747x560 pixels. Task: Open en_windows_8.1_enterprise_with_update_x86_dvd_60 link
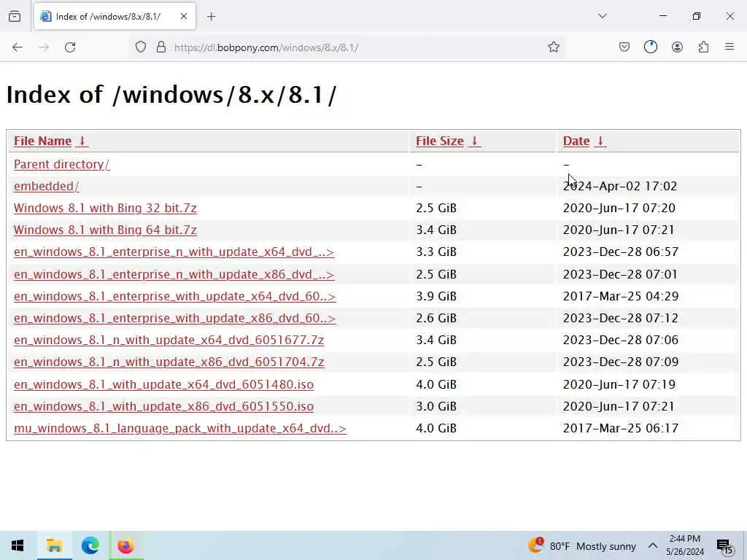tap(175, 319)
